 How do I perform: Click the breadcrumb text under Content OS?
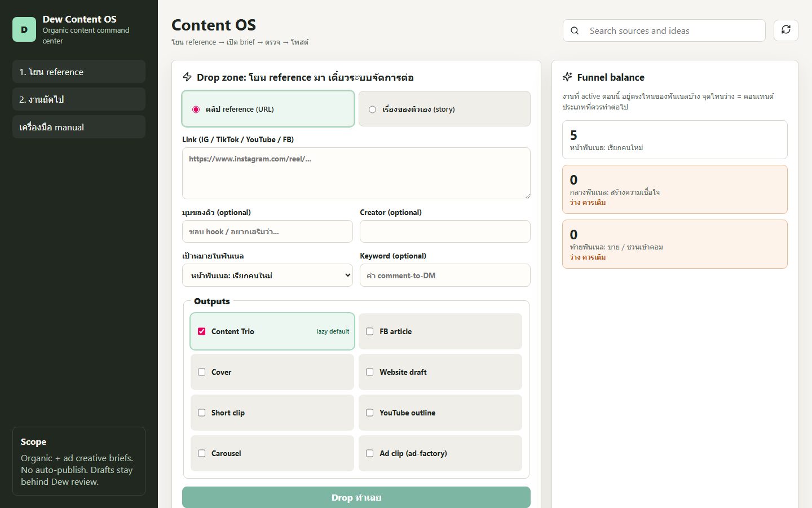240,42
